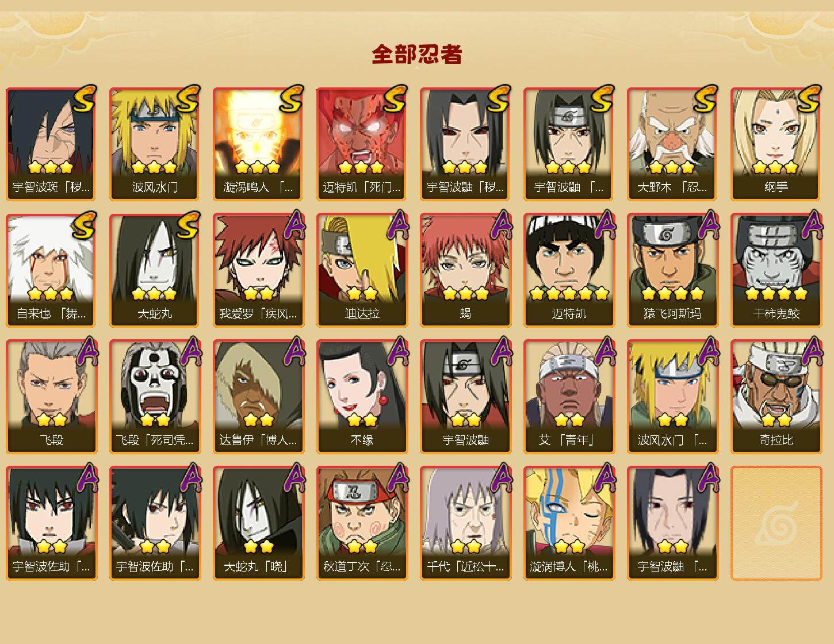This screenshot has width=834, height=644.
Task: Select the 宇智波斑 S-rank card
Action: 51,144
